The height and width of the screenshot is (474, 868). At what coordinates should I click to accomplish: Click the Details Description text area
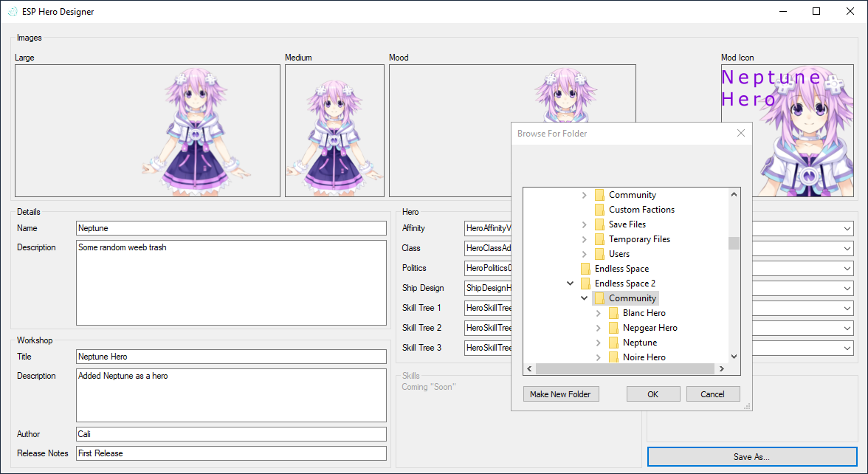click(x=232, y=282)
